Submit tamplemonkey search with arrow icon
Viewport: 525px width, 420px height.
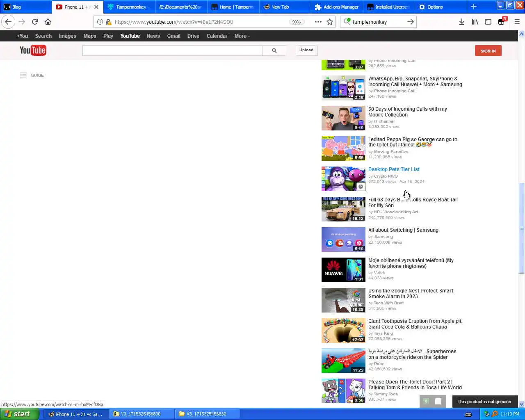410,22
